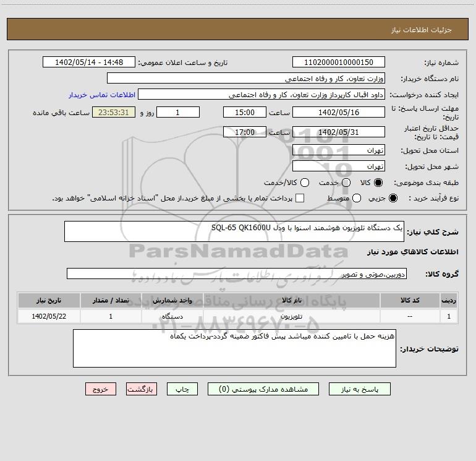Click the price validity date 1402/05/31

[339, 132]
